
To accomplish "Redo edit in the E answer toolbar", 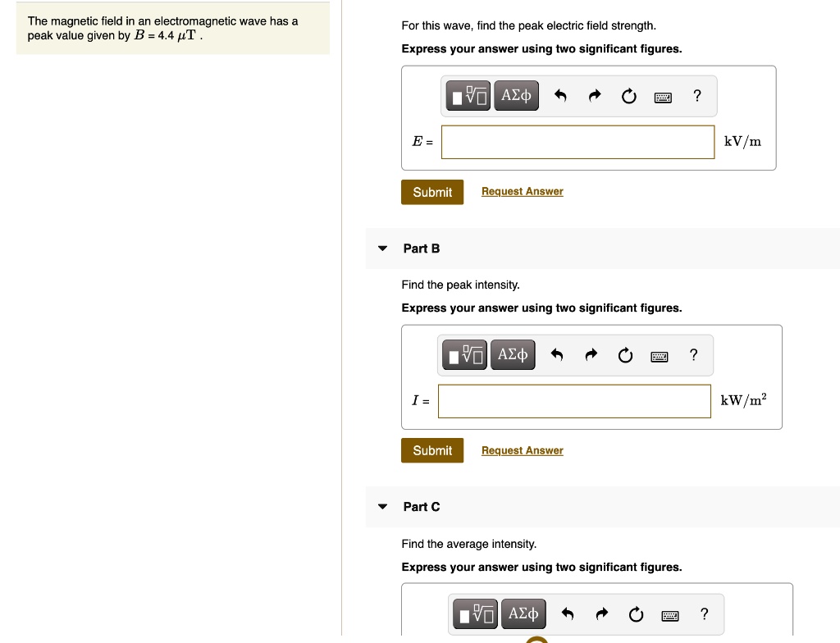I will (595, 96).
